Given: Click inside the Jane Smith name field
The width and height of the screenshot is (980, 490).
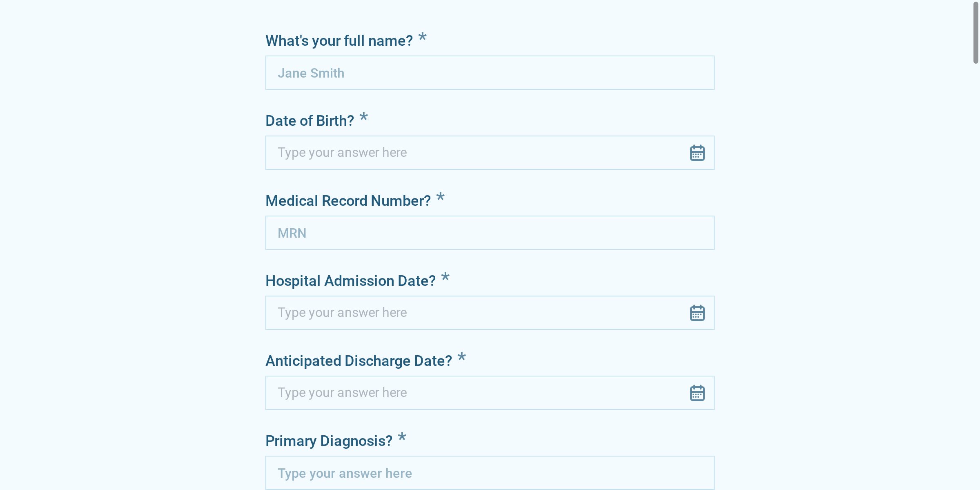Looking at the screenshot, I should point(449,72).
